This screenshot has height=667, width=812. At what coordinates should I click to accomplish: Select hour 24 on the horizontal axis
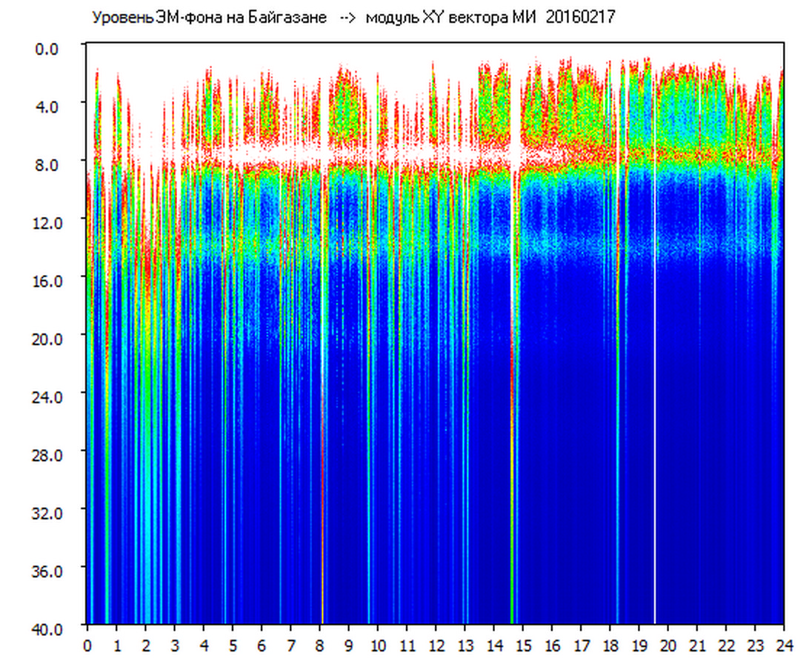point(784,645)
